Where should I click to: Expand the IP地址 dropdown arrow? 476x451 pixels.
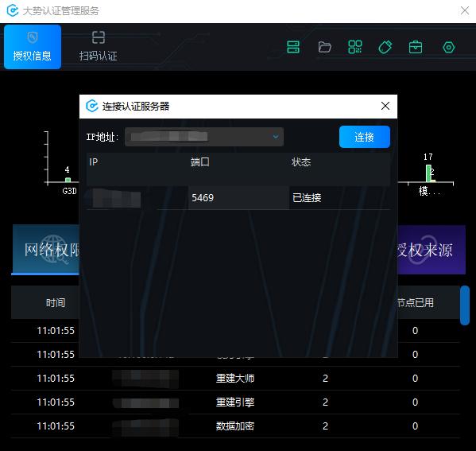pos(275,137)
